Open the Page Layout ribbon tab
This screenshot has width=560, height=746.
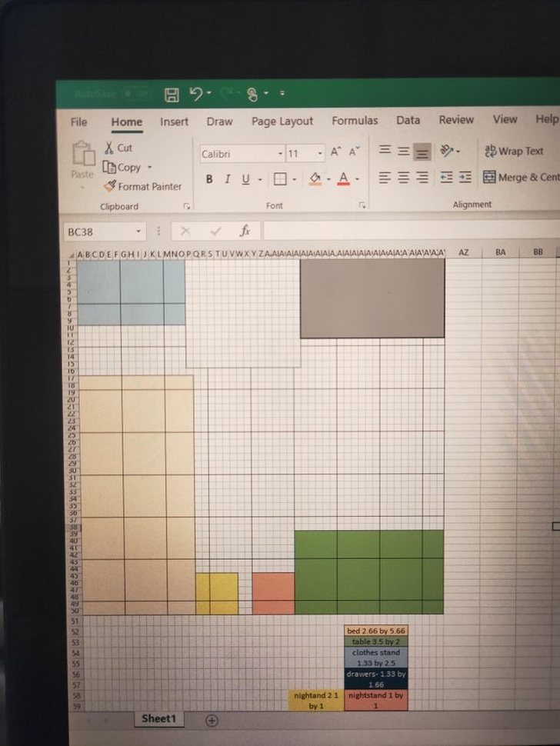coord(282,122)
